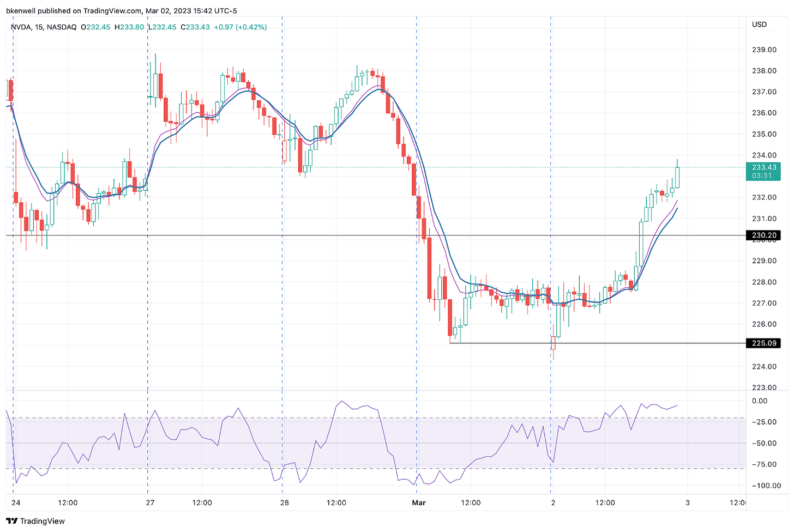The height and width of the screenshot is (532, 794).
Task: Click the black 225.09 support line price label
Action: 764,343
